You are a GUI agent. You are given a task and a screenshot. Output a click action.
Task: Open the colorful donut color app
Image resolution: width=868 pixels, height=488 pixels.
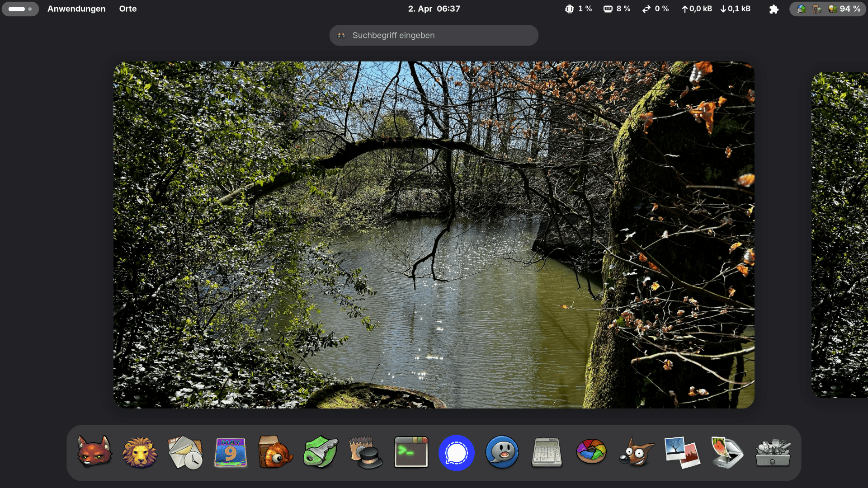point(591,452)
